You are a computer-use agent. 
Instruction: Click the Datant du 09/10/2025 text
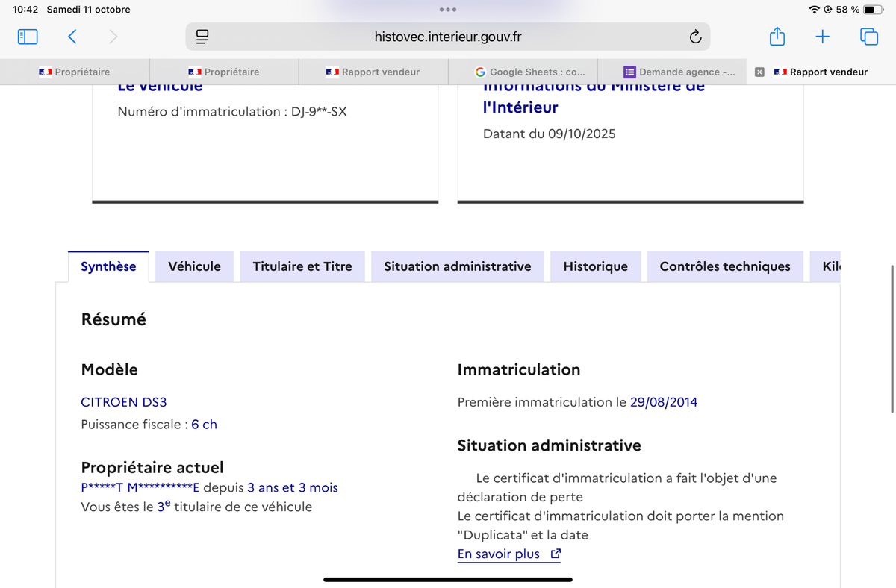pyautogui.click(x=550, y=134)
